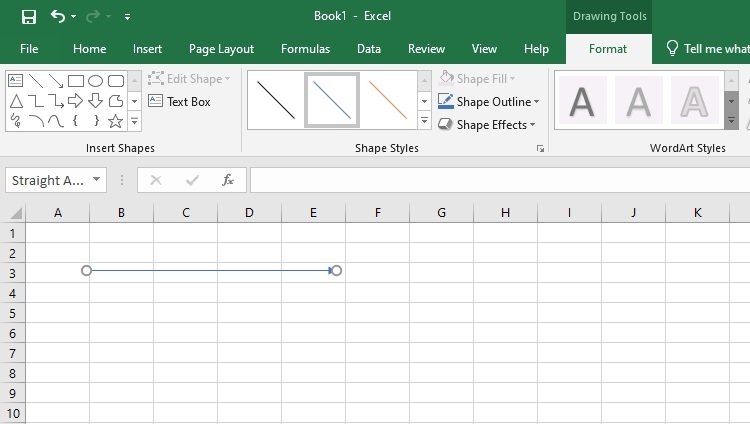The height and width of the screenshot is (424, 750).
Task: Expand the WordArt Styles gallery
Action: (731, 121)
